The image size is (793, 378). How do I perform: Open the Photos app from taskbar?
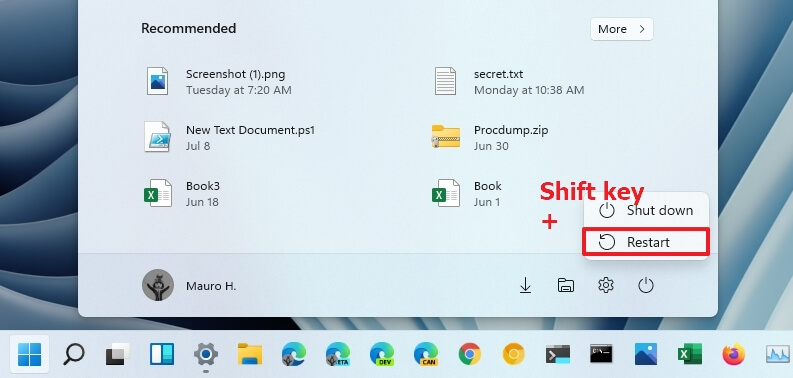coord(646,354)
